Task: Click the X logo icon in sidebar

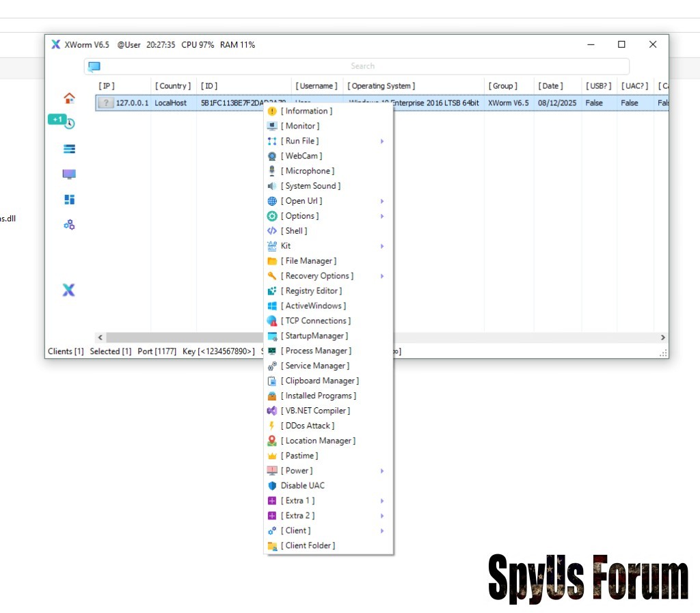Action: 68,290
